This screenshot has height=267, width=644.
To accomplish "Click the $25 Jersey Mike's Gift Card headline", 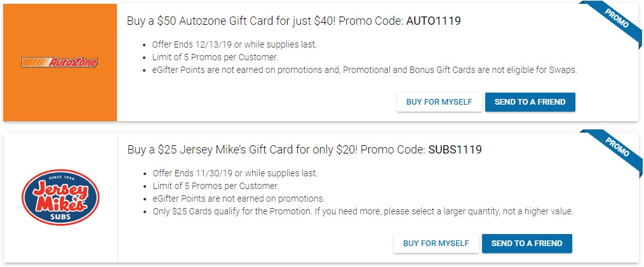I will 304,150.
